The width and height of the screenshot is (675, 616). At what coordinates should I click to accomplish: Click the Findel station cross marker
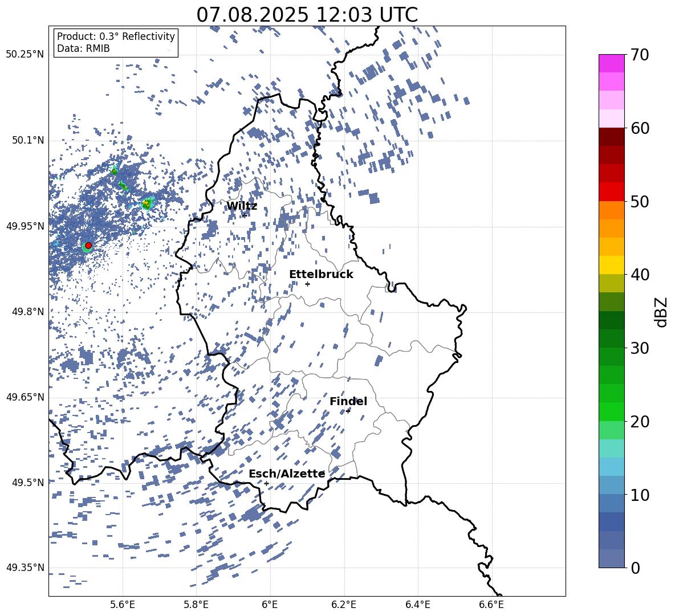pyautogui.click(x=348, y=411)
